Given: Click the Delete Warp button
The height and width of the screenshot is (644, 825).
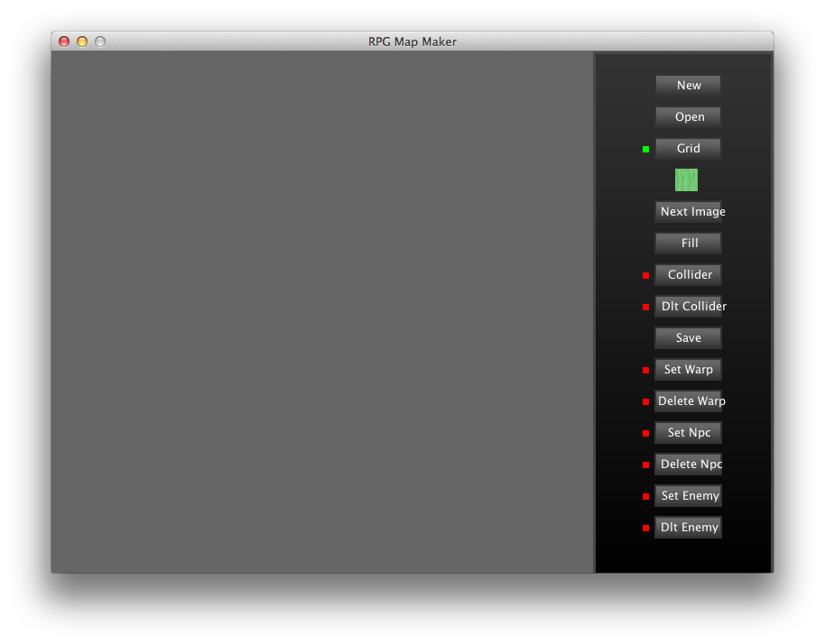Looking at the screenshot, I should [688, 400].
